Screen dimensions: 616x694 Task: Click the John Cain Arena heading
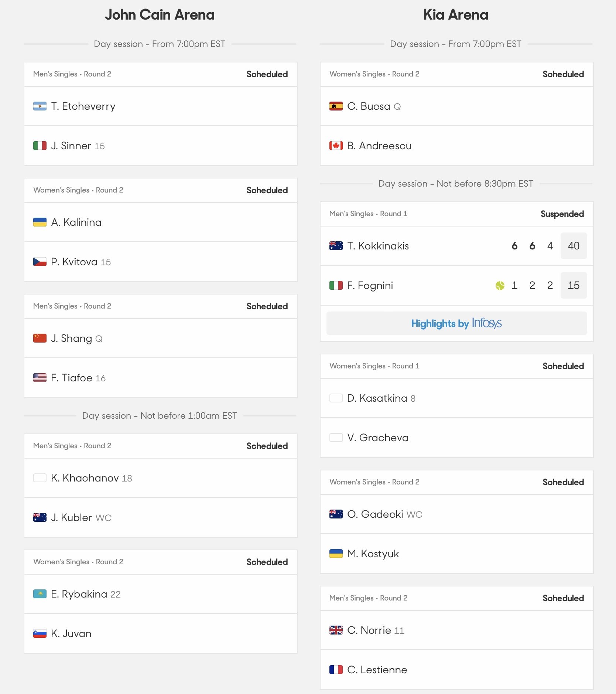tap(160, 15)
